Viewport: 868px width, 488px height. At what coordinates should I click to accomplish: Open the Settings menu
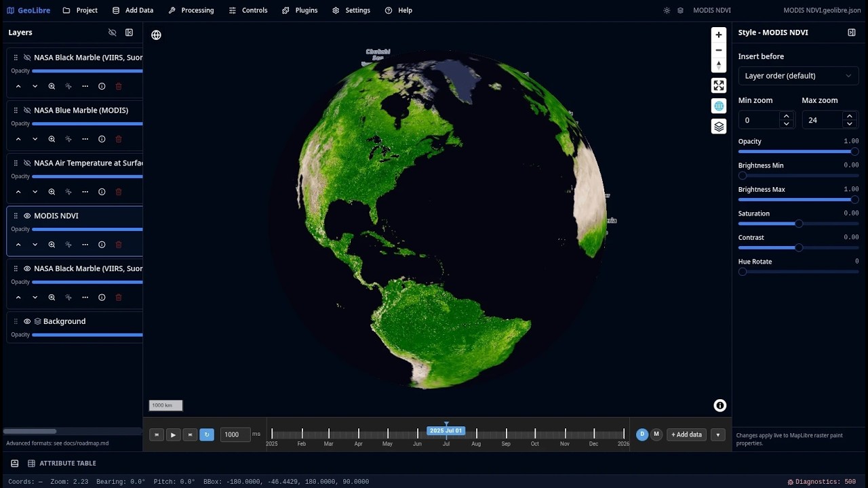pyautogui.click(x=351, y=10)
